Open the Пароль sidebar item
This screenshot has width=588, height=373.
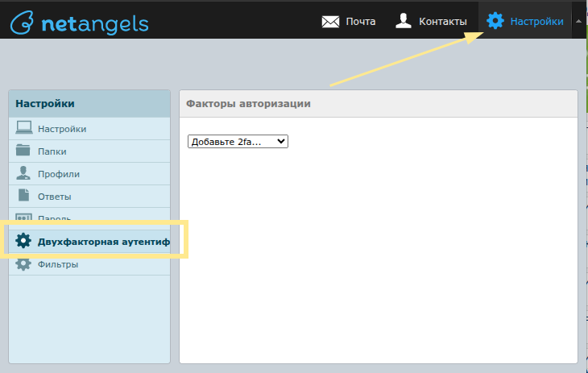point(55,218)
